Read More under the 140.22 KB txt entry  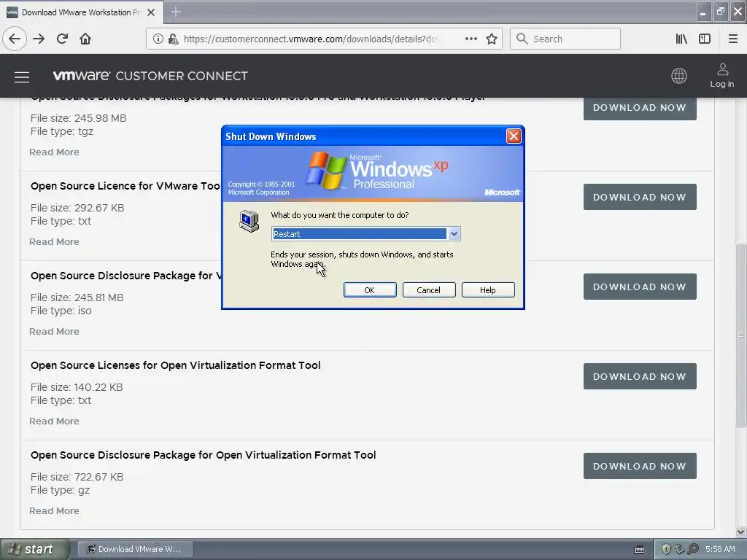(54, 421)
